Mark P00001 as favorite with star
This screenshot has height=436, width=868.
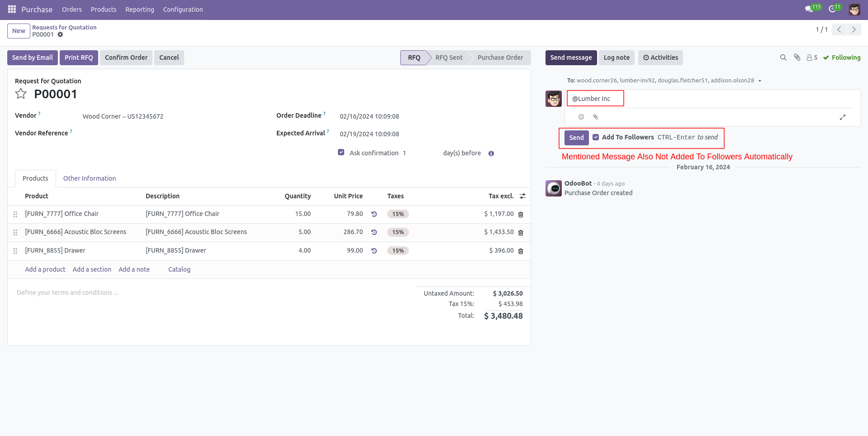[21, 93]
